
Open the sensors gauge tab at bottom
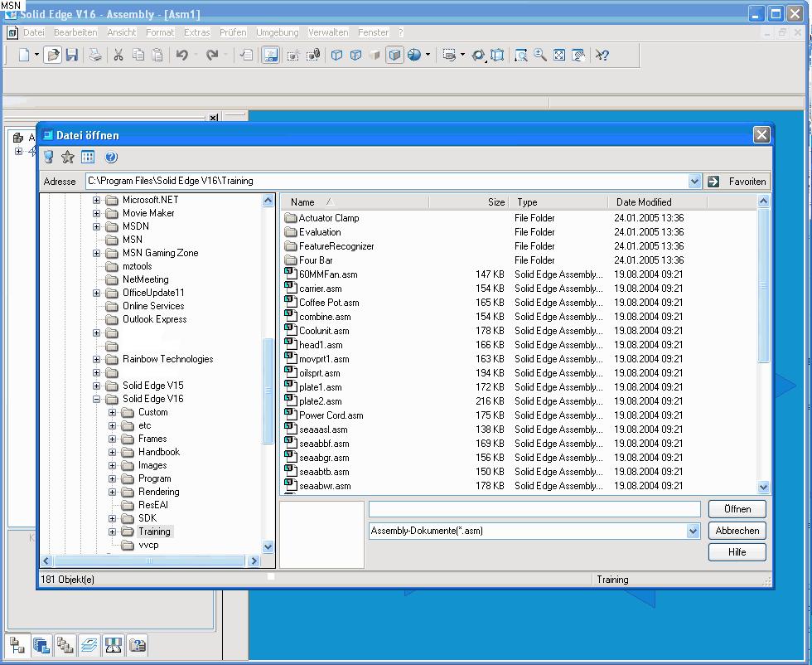[114, 645]
